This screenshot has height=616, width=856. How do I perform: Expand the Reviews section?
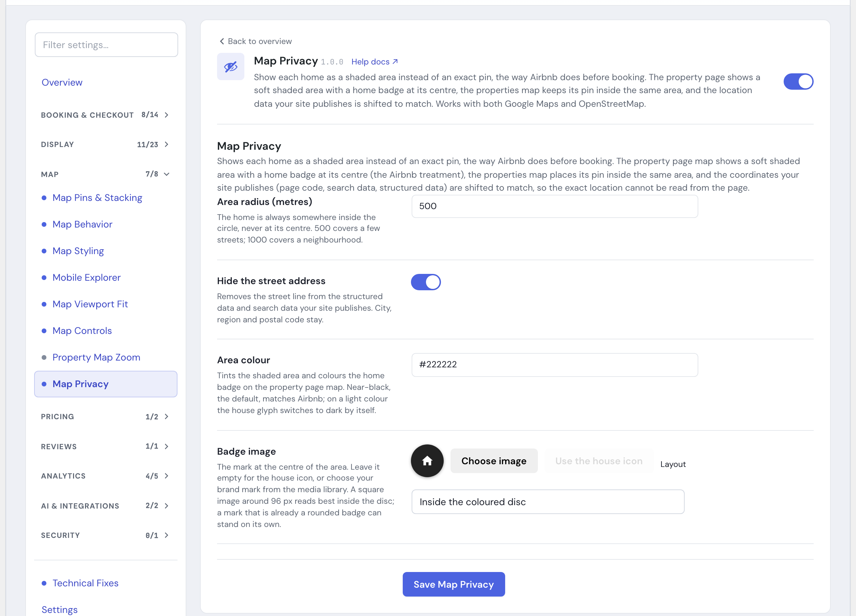coord(105,446)
